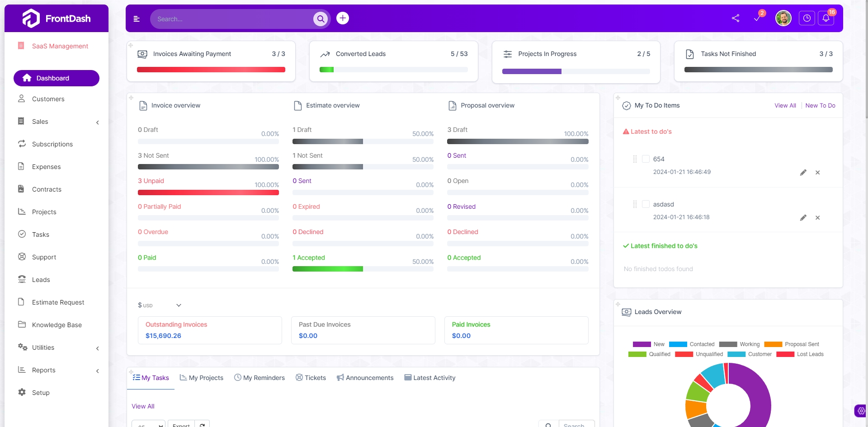Viewport: 868px width, 427px height.
Task: Click the search magnifier icon
Action: [321, 19]
